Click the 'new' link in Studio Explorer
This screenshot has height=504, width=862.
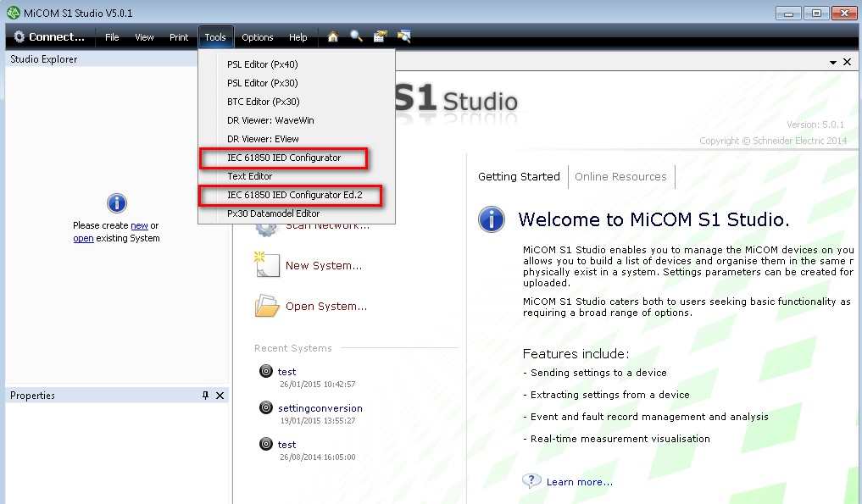point(139,225)
